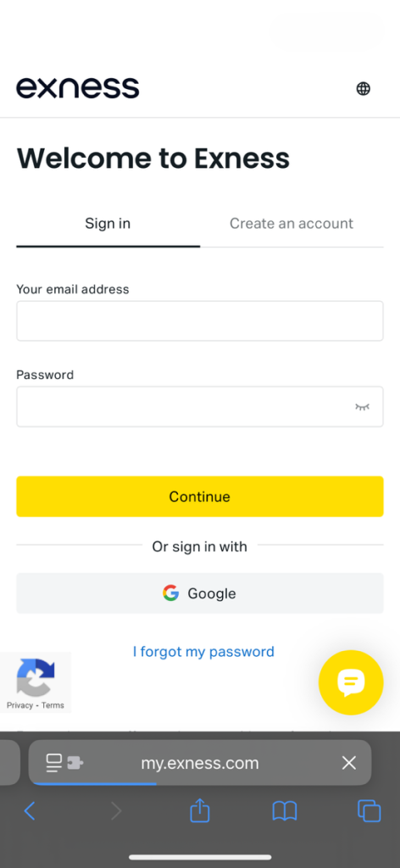
Task: Toggle password visibility eye icon
Action: [362, 407]
